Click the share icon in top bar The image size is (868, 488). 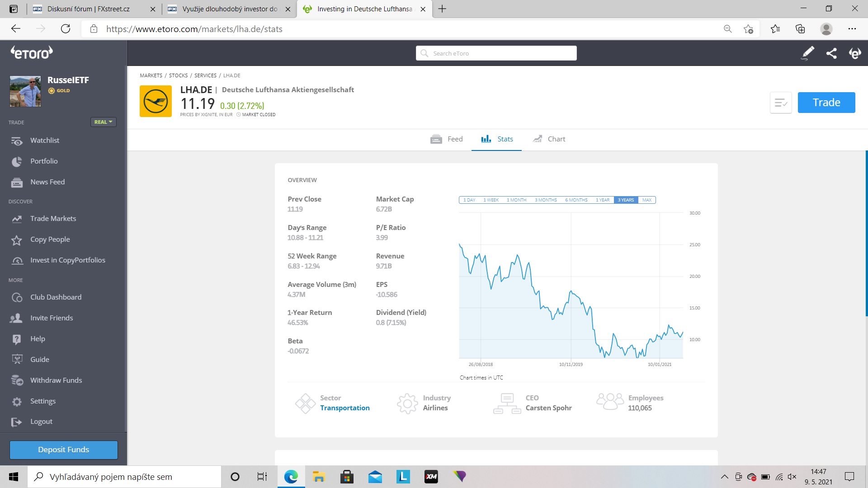(x=831, y=53)
